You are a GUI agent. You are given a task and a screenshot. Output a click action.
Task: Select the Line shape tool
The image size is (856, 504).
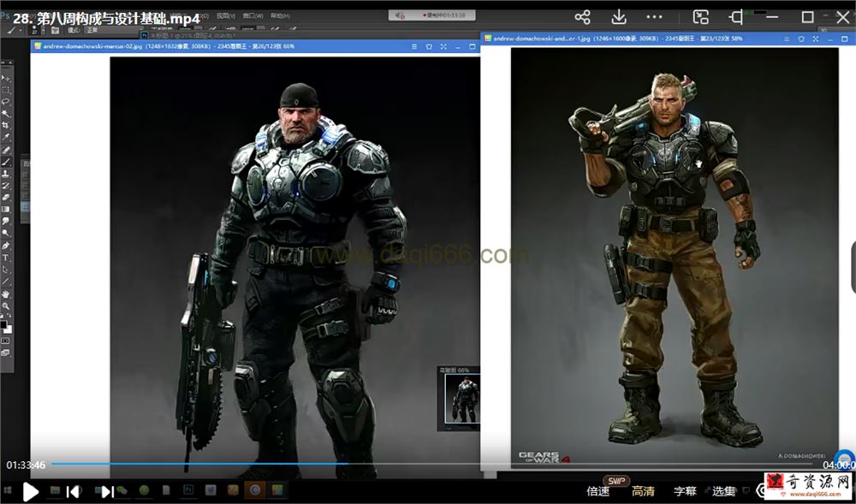tap(7, 282)
